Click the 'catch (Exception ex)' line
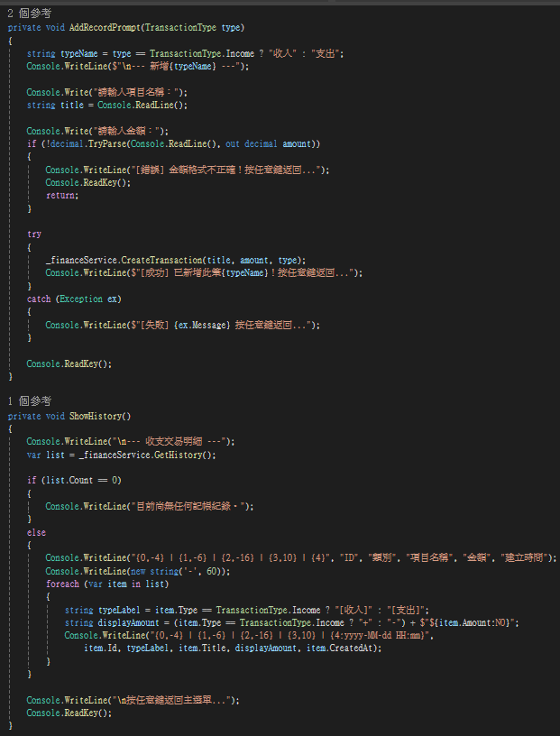 point(74,299)
